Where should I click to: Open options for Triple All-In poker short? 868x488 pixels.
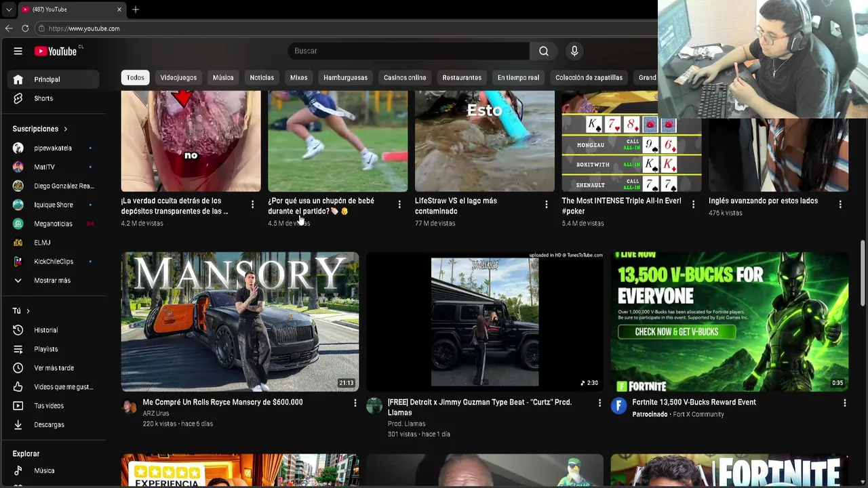coord(693,204)
